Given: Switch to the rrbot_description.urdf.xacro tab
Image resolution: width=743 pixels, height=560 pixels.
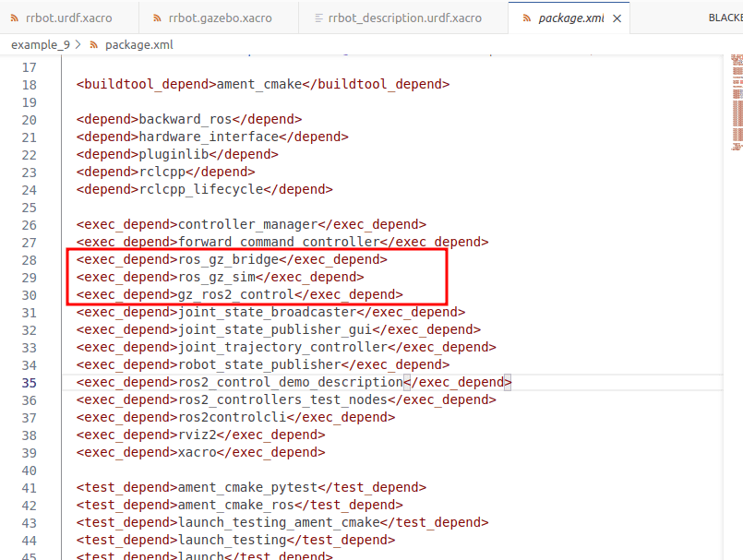Looking at the screenshot, I should tap(404, 18).
